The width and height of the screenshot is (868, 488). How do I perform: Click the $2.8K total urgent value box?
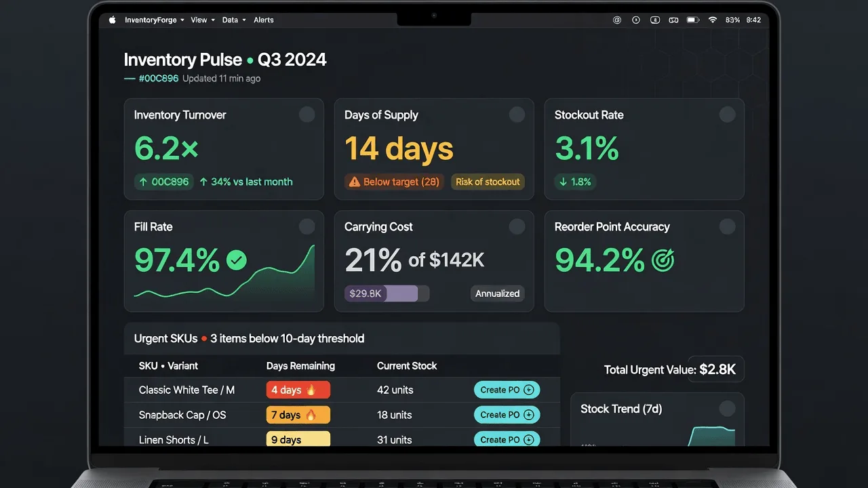coord(716,370)
